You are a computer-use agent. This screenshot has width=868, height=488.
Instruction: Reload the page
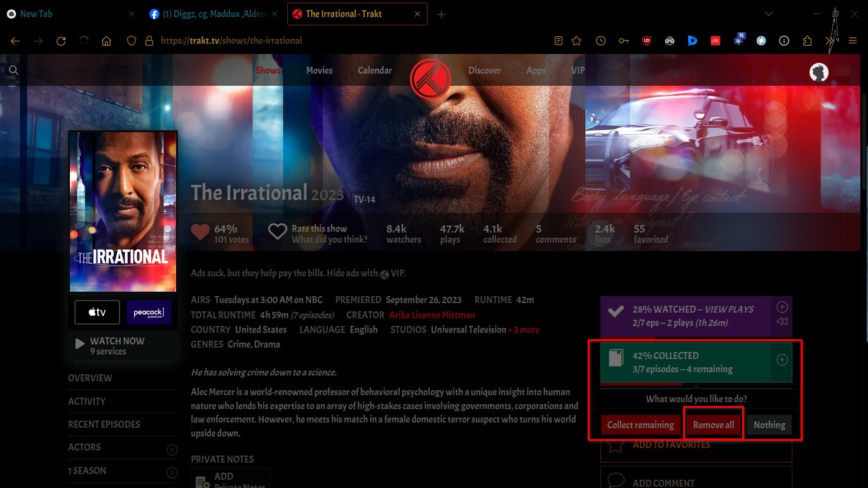[x=61, y=41]
